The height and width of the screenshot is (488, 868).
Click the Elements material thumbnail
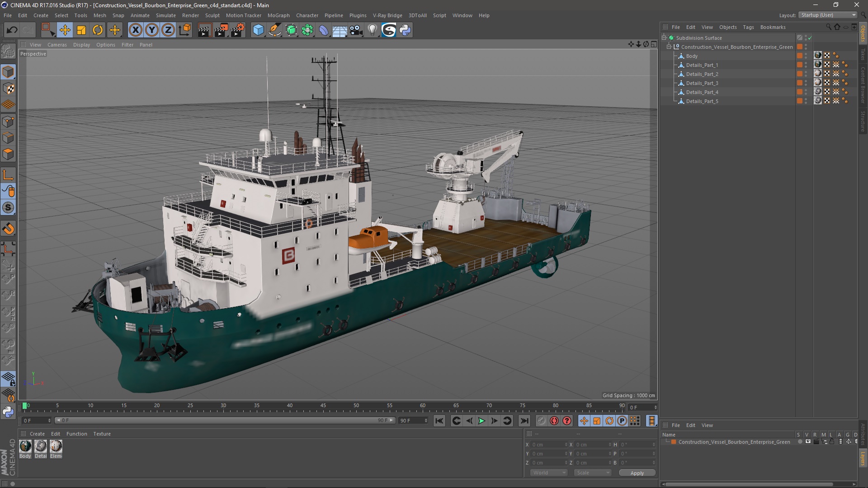coord(56,446)
